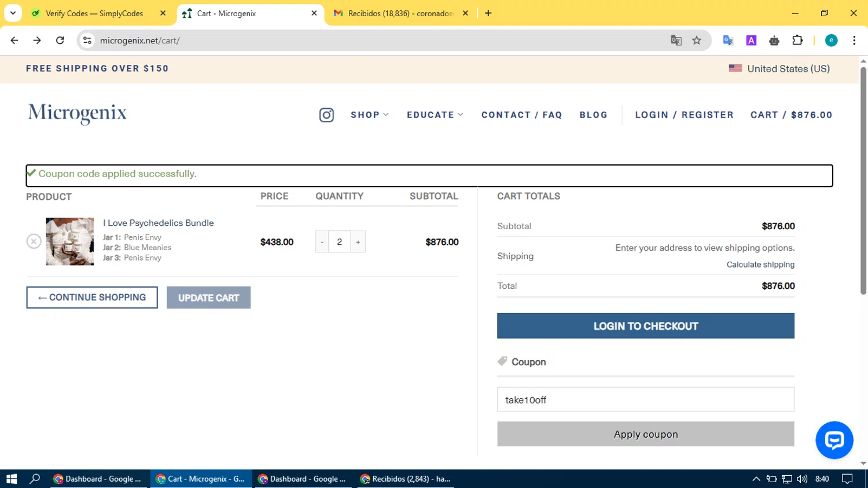The image size is (868, 488).
Task: Close the Cart - Microgenix tab
Action: pos(314,13)
